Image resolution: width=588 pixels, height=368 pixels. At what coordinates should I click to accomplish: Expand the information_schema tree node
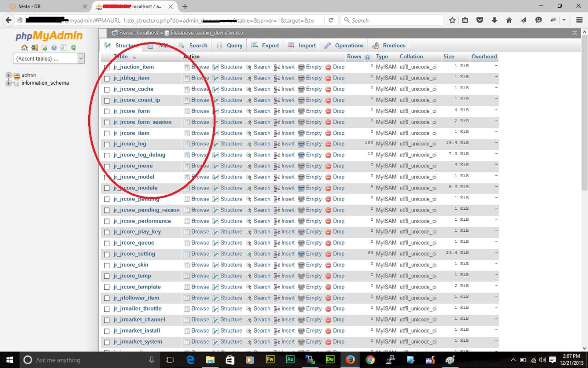click(x=8, y=83)
